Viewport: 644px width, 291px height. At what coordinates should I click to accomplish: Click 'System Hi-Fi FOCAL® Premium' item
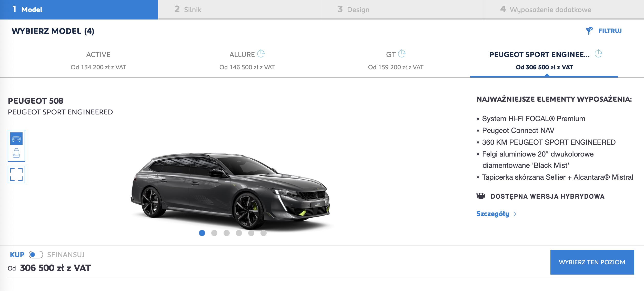coord(534,119)
